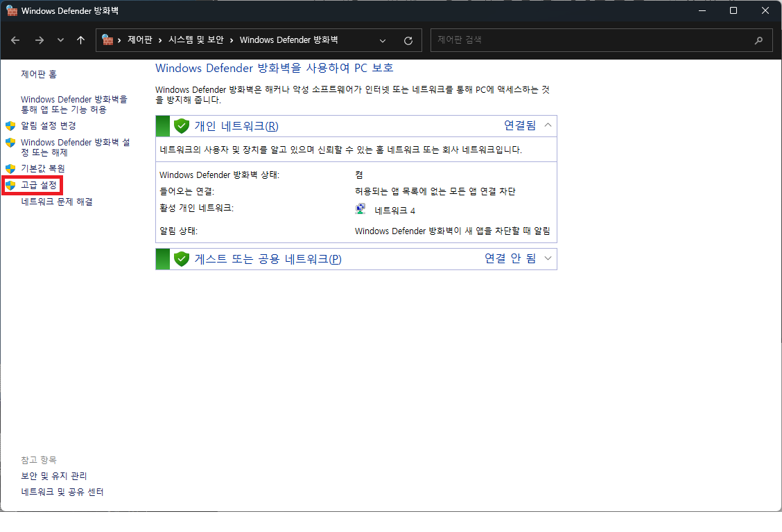Viewport: 782px width, 532px height.
Task: Click 게스트 또는 공용 네트워크(P) header
Action: click(x=268, y=259)
